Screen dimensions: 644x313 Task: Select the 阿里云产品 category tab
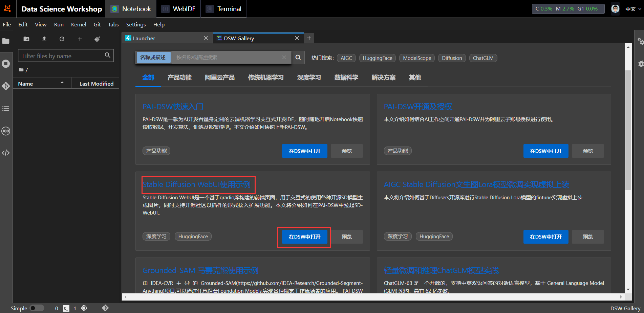[220, 78]
